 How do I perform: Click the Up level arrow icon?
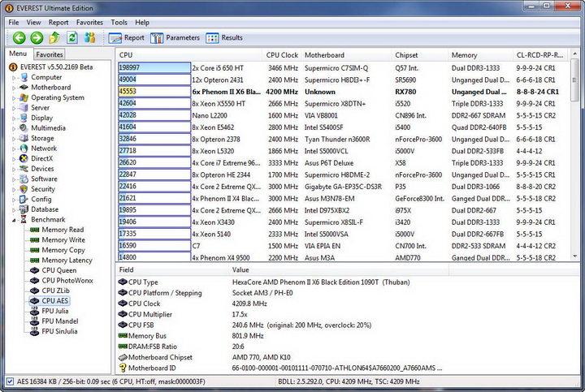click(54, 37)
